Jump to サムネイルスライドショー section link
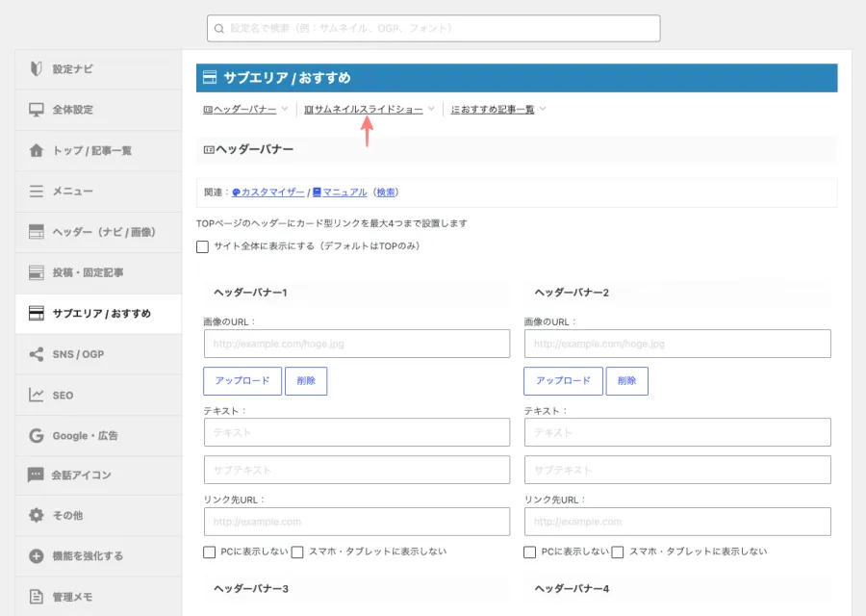Screen dimensions: 866x616 pyautogui.click(x=364, y=110)
